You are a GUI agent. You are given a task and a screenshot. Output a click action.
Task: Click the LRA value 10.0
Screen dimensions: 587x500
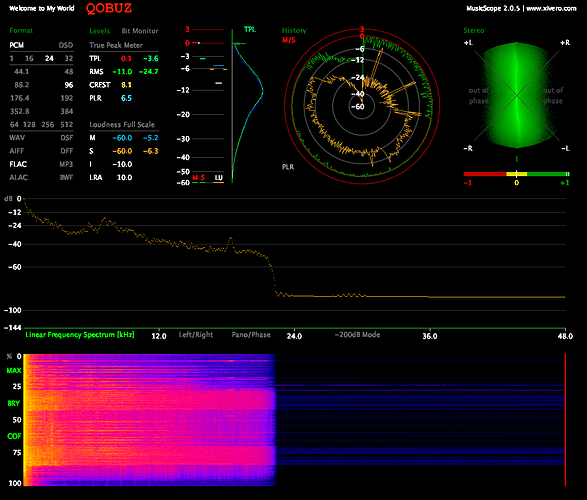pyautogui.click(x=124, y=177)
